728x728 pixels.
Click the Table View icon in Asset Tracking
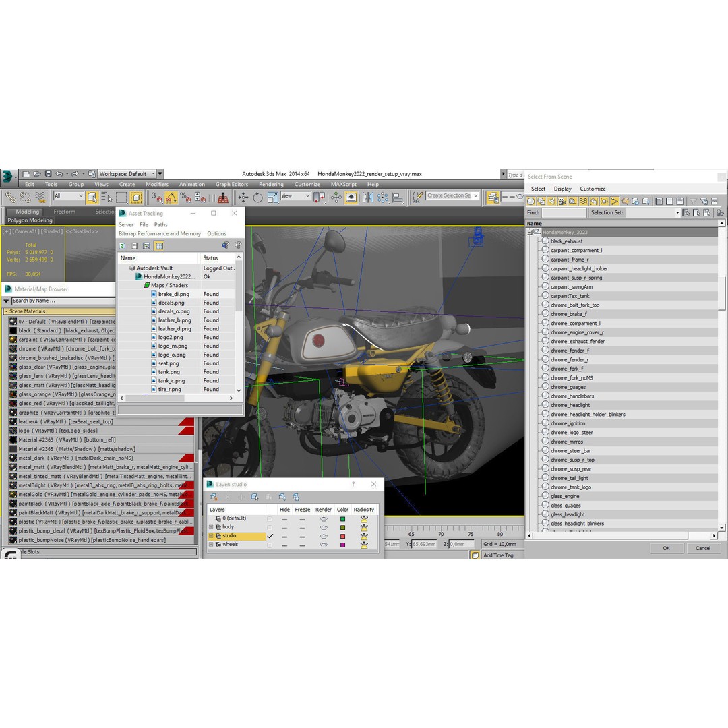[x=159, y=246]
